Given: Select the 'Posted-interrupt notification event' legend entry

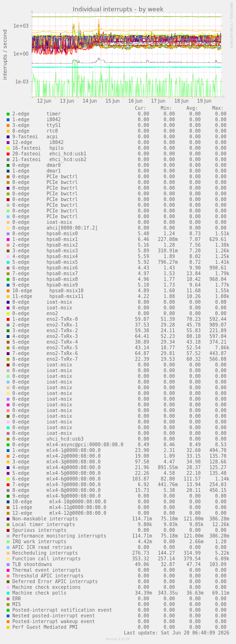Looking at the screenshot, I should 62,610.
